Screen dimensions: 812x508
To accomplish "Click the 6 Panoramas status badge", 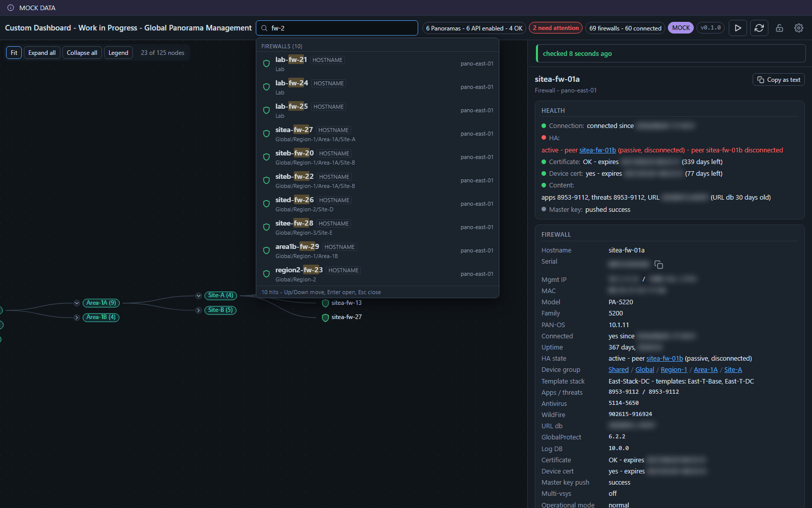I will (x=474, y=28).
